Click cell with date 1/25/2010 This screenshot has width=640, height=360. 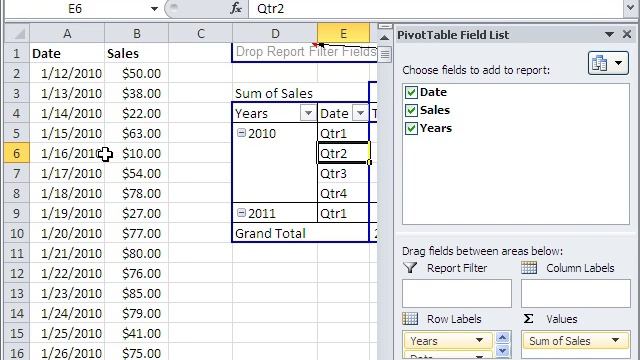(67, 333)
